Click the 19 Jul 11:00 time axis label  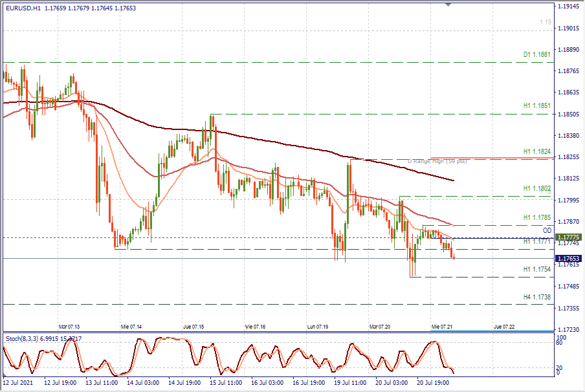(x=350, y=383)
